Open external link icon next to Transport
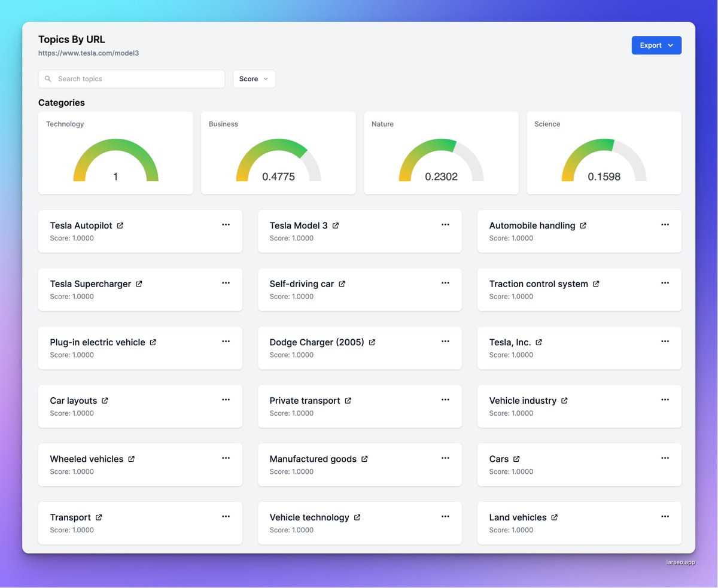 [99, 517]
